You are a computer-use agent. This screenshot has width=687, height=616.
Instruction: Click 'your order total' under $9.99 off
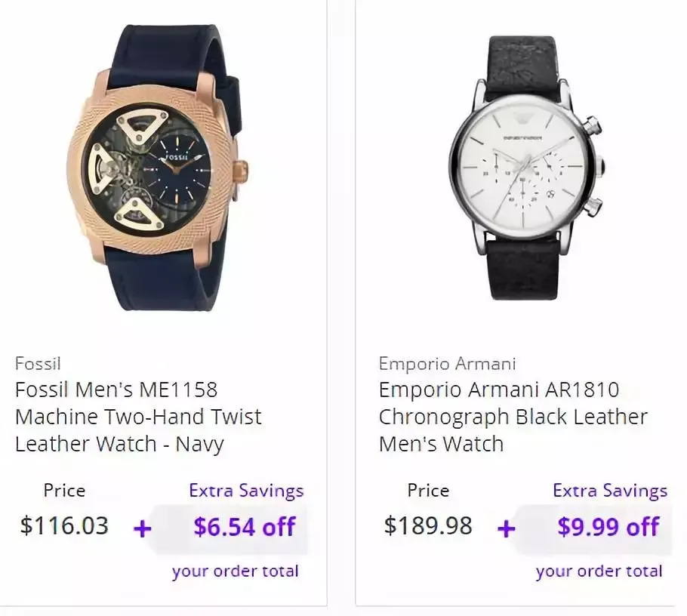point(599,571)
